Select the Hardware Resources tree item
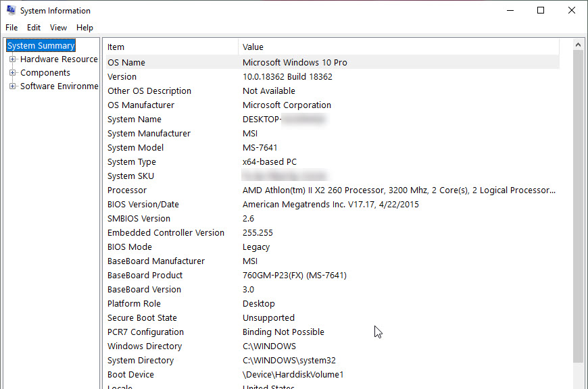Image resolution: width=588 pixels, height=389 pixels. click(x=59, y=59)
